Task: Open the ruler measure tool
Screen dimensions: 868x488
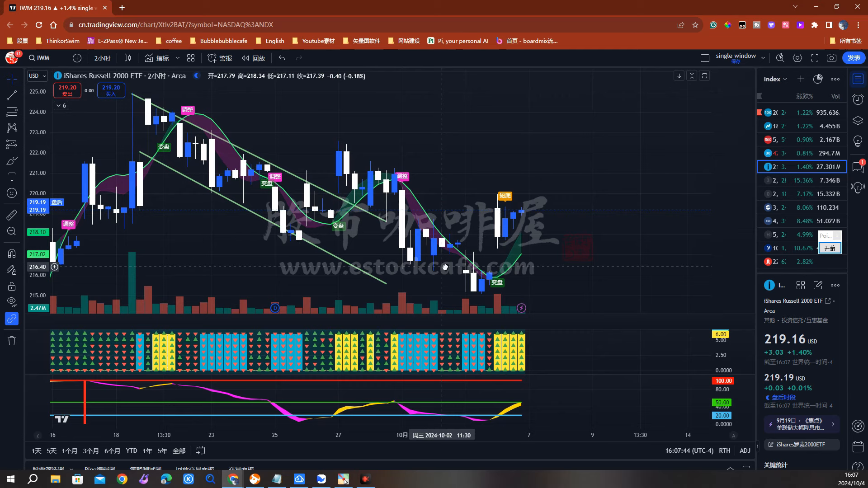Action: (12, 215)
